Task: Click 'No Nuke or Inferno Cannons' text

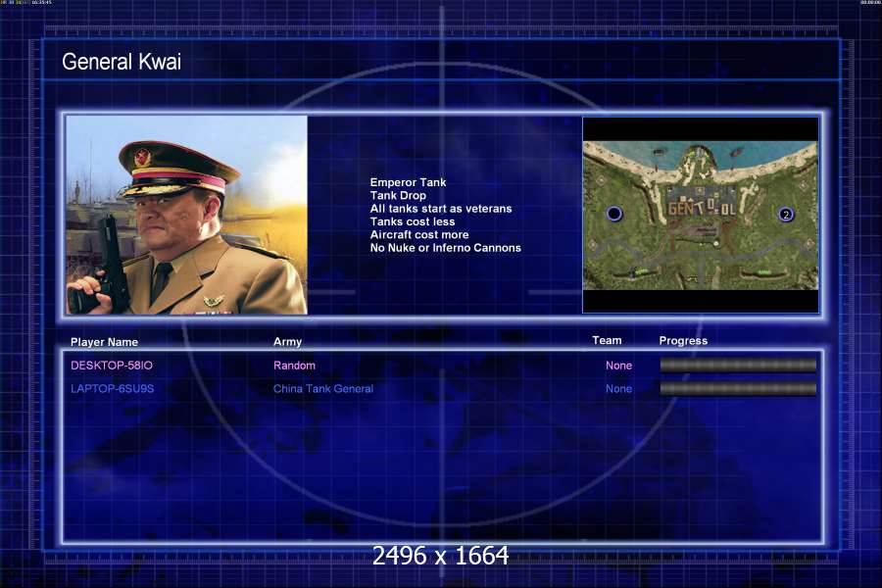Action: pyautogui.click(x=446, y=248)
